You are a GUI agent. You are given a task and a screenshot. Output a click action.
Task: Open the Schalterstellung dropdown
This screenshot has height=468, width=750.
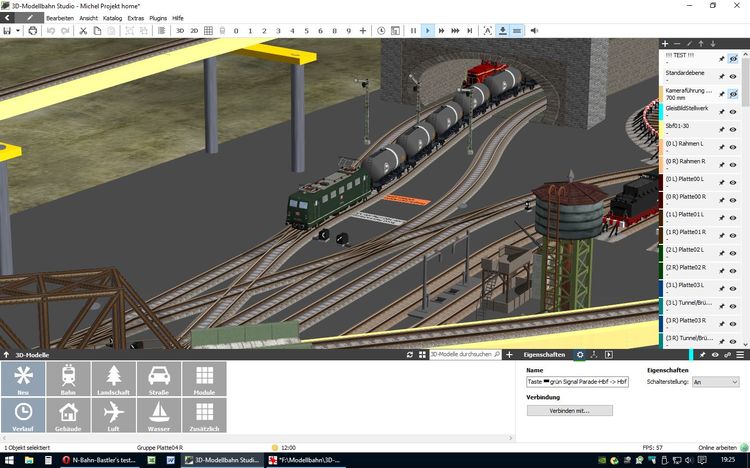pos(708,382)
